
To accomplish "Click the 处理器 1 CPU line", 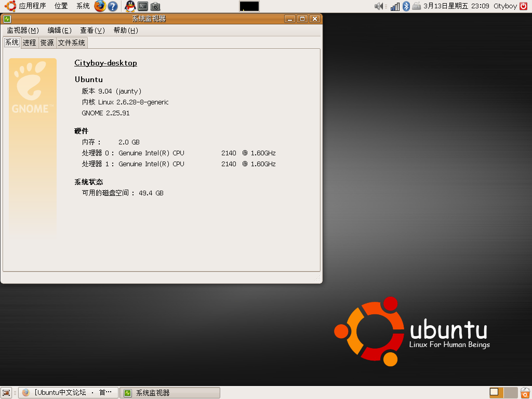I will [x=179, y=164].
